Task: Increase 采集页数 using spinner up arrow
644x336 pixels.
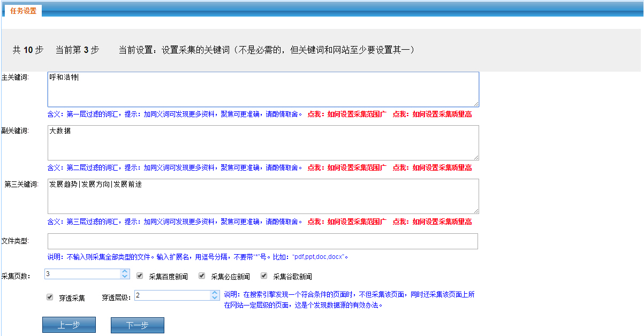Action: click(x=125, y=271)
